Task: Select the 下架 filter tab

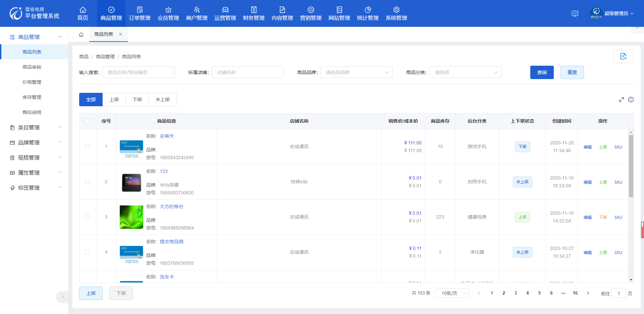Action: point(137,100)
